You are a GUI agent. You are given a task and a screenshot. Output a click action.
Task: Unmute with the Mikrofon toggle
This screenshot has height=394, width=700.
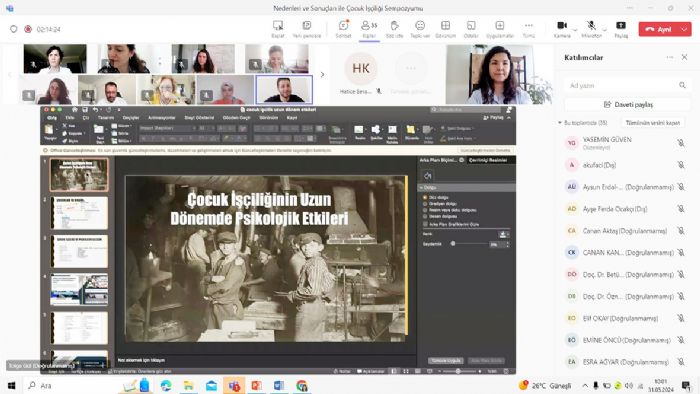[592, 29]
